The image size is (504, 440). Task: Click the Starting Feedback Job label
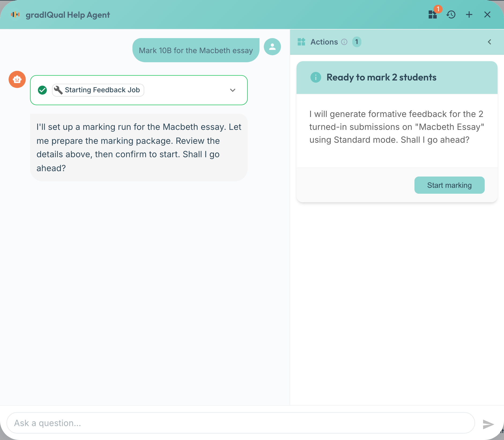pyautogui.click(x=102, y=90)
